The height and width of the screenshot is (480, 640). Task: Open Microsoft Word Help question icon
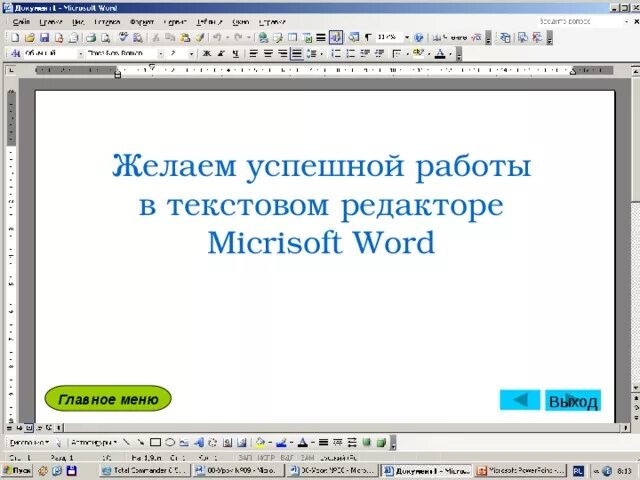418,38
